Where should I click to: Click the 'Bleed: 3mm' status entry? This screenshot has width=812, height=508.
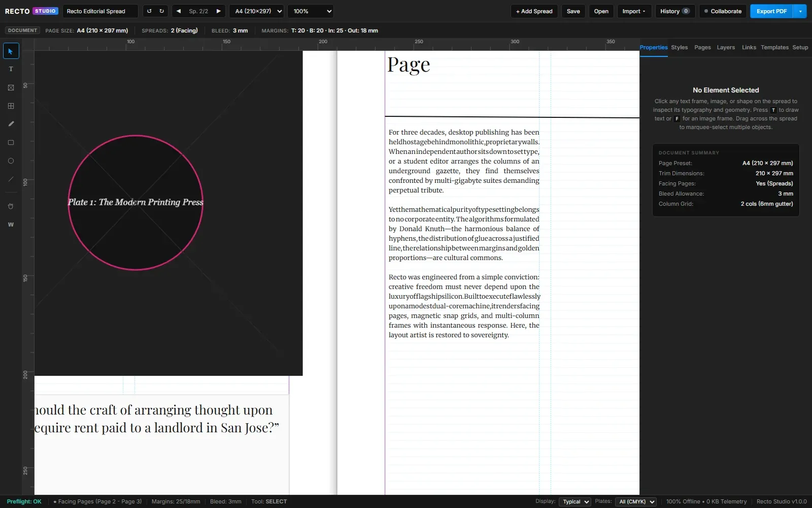pyautogui.click(x=225, y=502)
